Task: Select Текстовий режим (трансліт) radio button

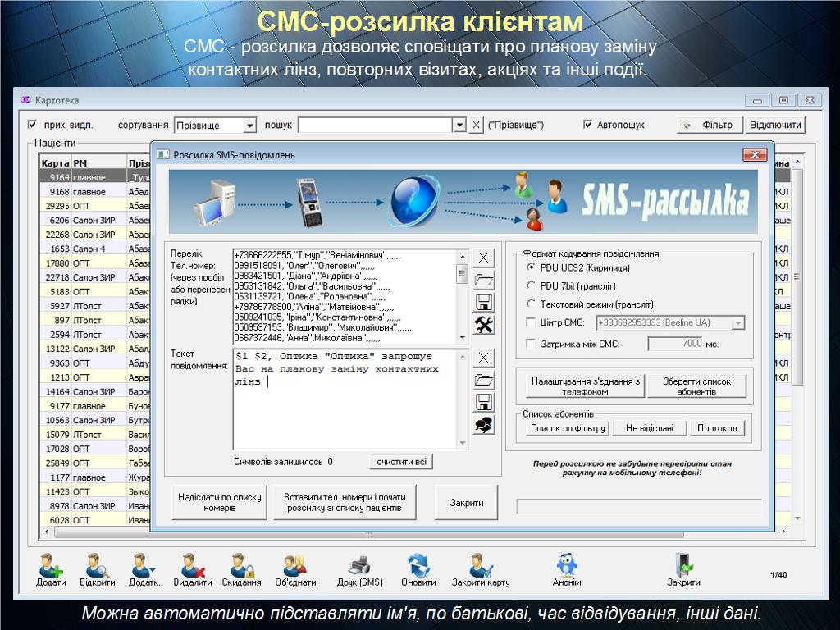Action: [x=532, y=304]
